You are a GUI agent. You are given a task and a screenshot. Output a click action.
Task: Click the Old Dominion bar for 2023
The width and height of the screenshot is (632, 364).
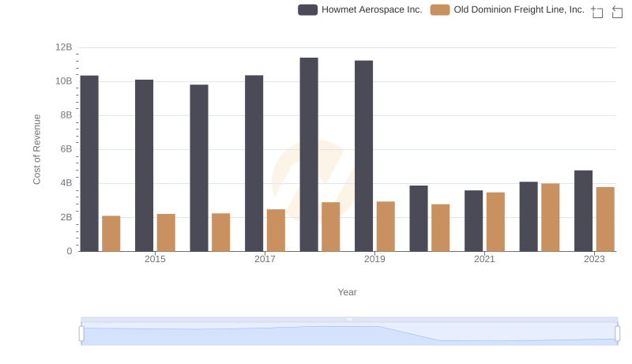click(605, 220)
